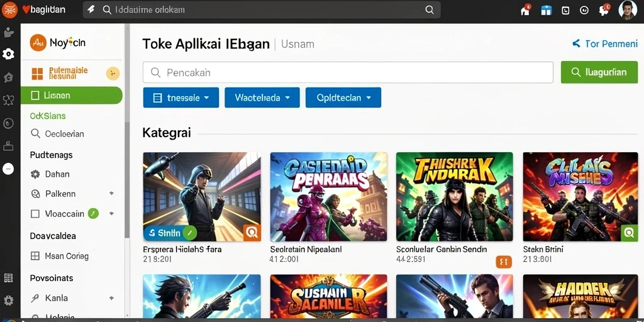Click the green Iuagurdian search button
The width and height of the screenshot is (644, 322).
[599, 72]
